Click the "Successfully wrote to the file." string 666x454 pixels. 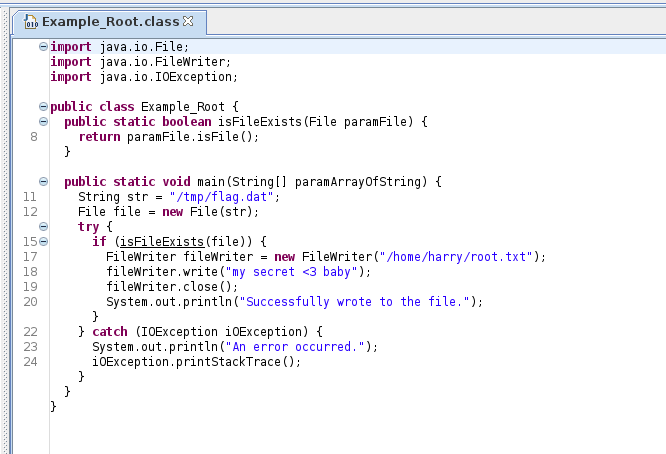coord(355,302)
